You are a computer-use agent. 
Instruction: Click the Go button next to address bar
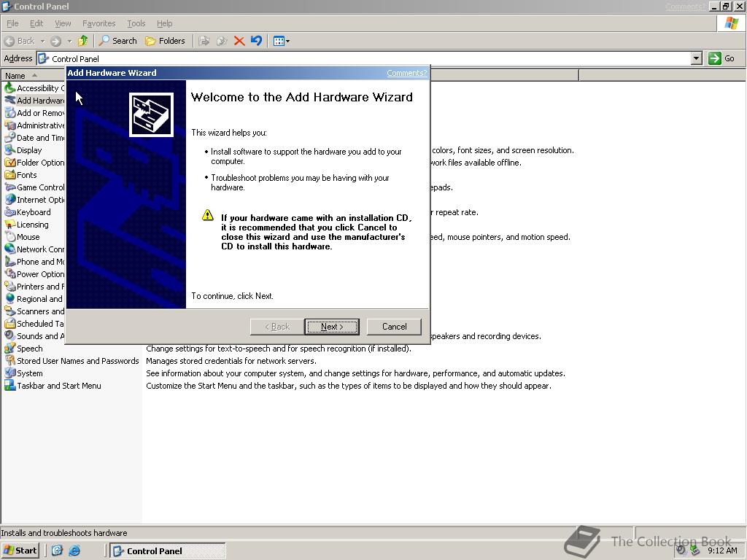(x=721, y=58)
